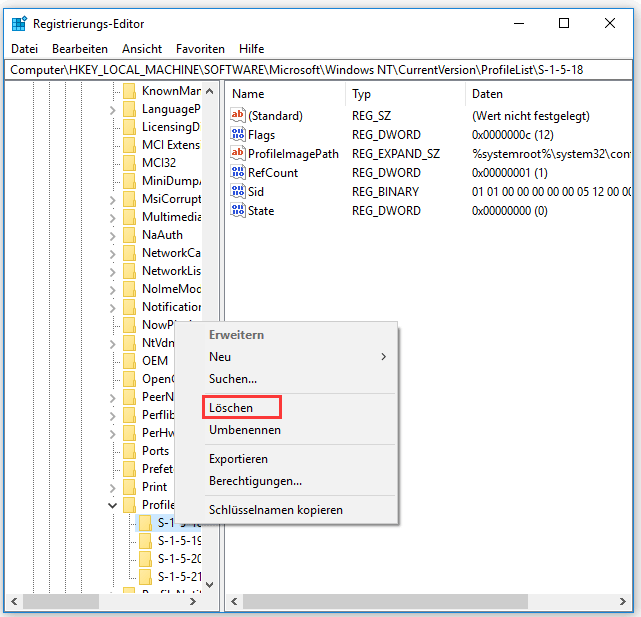Select Exportieren in the context menu
The height and width of the screenshot is (617, 641).
(238, 459)
